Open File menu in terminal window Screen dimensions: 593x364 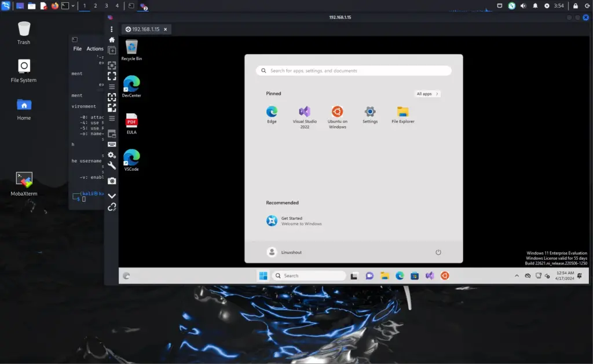[77, 49]
